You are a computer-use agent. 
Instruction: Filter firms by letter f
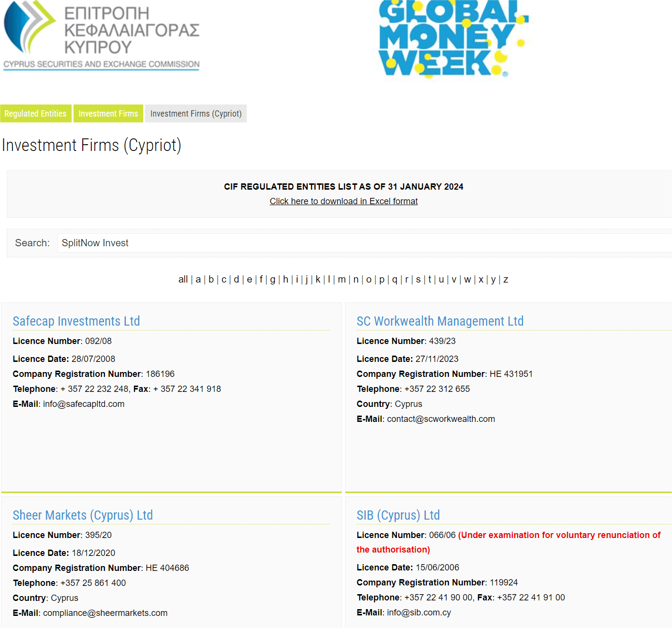tap(261, 280)
